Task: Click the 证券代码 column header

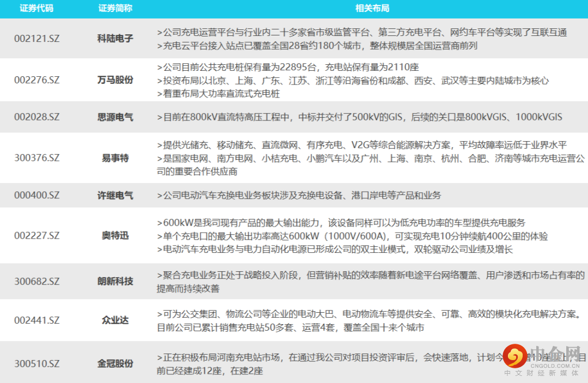Action: pyautogui.click(x=36, y=8)
